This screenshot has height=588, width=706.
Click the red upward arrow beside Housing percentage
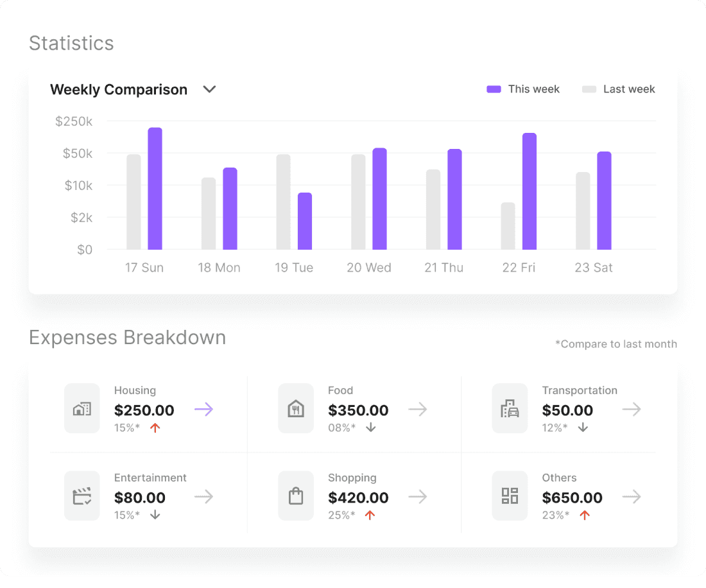(x=154, y=428)
